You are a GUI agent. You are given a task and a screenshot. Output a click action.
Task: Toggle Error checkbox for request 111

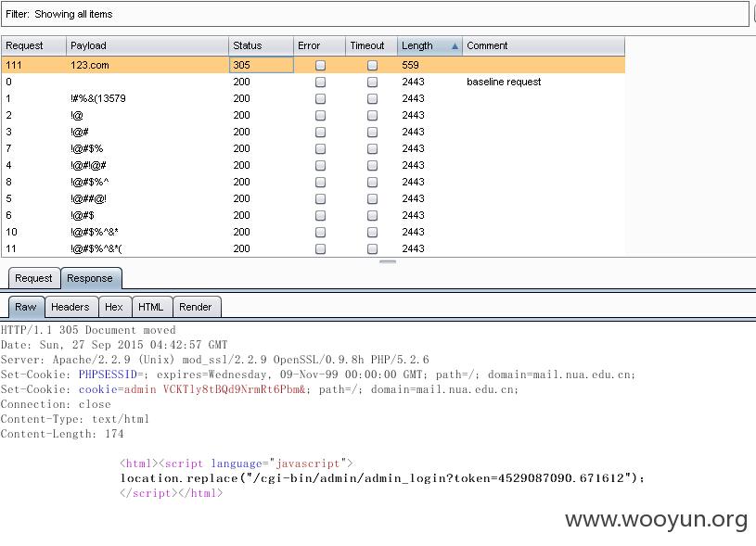(320, 65)
